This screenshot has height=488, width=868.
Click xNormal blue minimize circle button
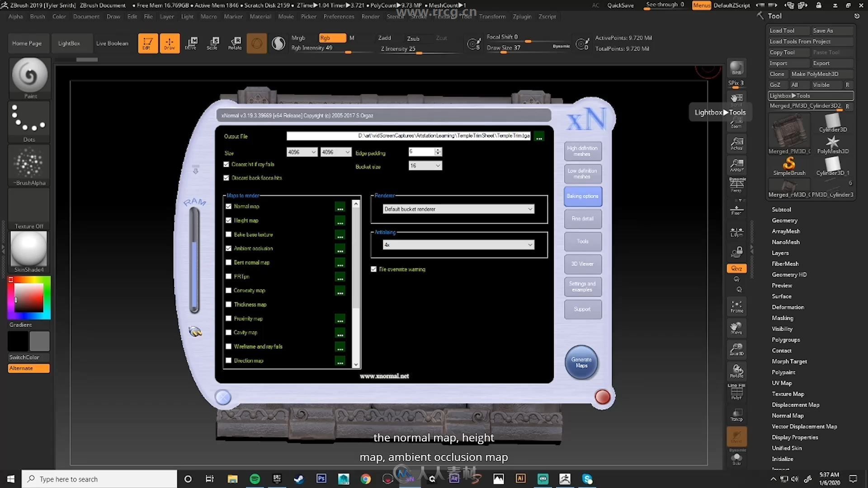click(x=223, y=397)
